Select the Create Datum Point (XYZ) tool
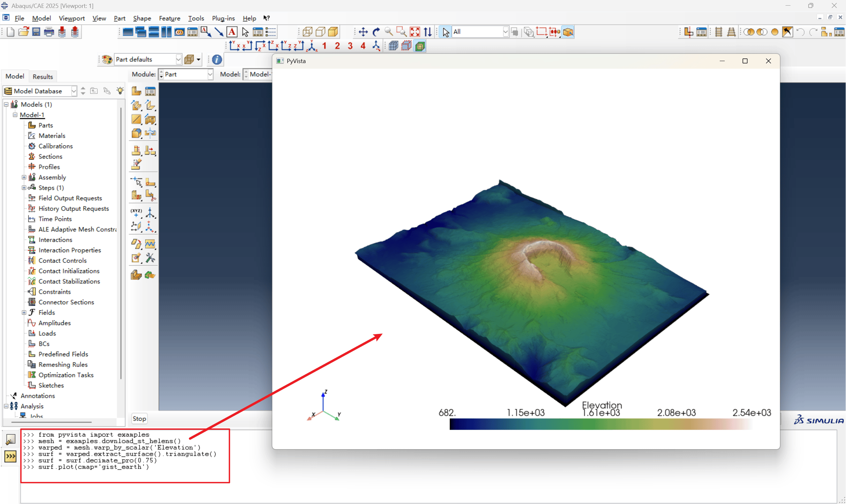Image resolution: width=846 pixels, height=504 pixels. click(x=136, y=213)
